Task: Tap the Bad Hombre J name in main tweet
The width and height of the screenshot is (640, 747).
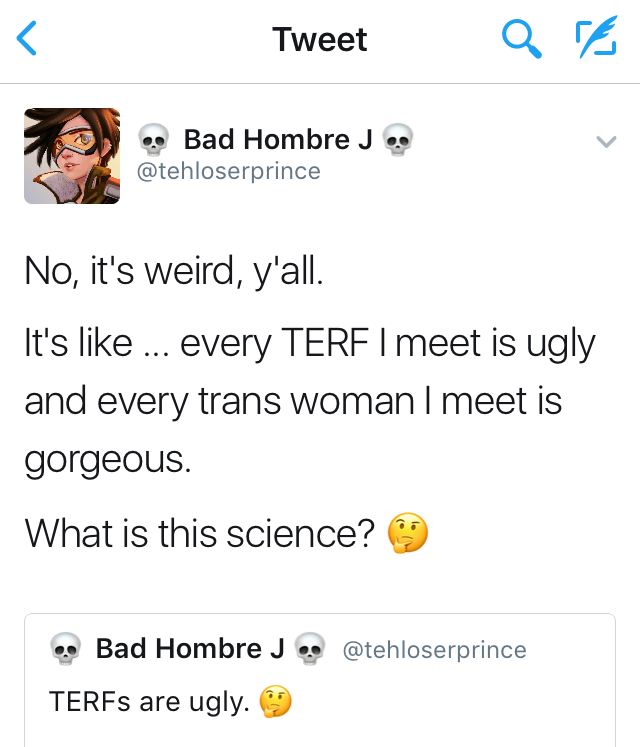Action: tap(278, 140)
